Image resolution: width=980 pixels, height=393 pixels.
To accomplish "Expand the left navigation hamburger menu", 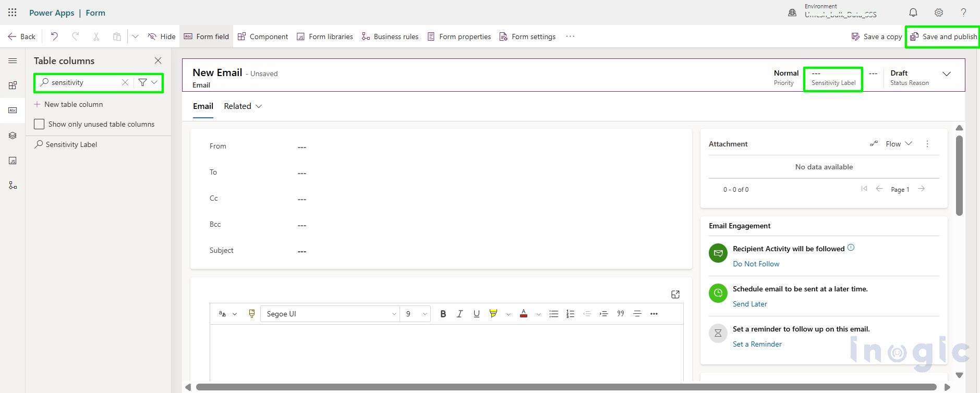I will click(13, 61).
